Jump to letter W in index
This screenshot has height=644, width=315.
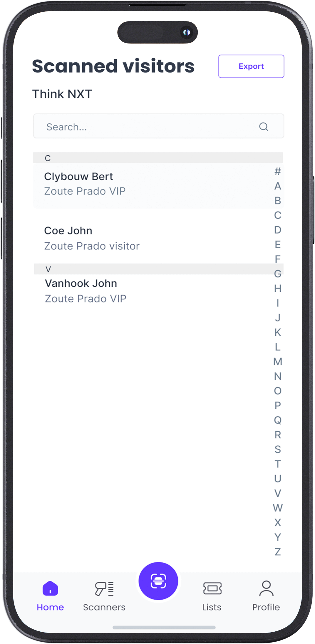(278, 508)
